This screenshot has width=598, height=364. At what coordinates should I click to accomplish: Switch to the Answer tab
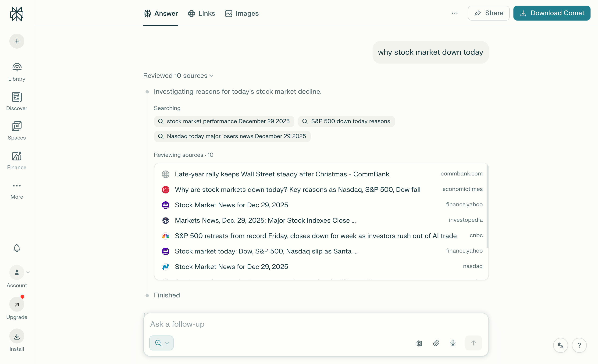(160, 13)
